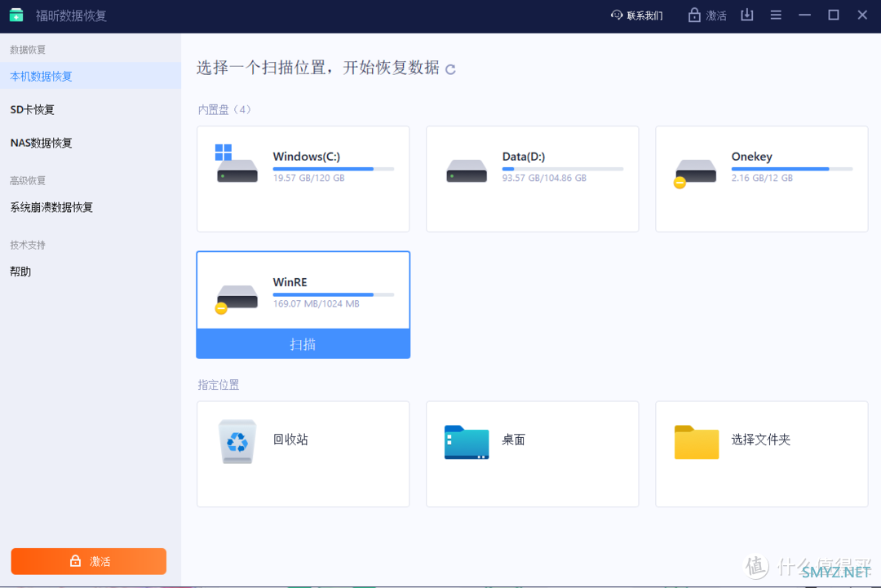Viewport: 881px width, 588px height.
Task: Click the WinRE drive name
Action: coord(290,282)
